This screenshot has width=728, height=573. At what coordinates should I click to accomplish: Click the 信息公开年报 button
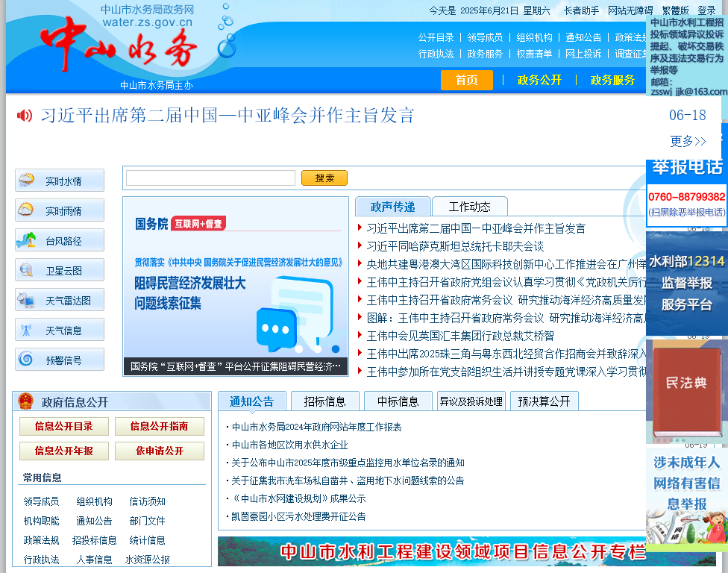tap(64, 451)
